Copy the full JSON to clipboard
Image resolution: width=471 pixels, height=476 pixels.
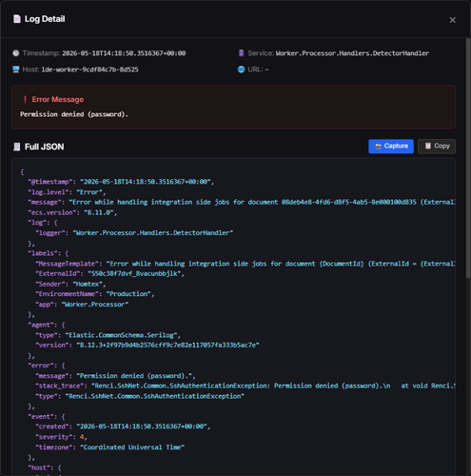point(437,147)
